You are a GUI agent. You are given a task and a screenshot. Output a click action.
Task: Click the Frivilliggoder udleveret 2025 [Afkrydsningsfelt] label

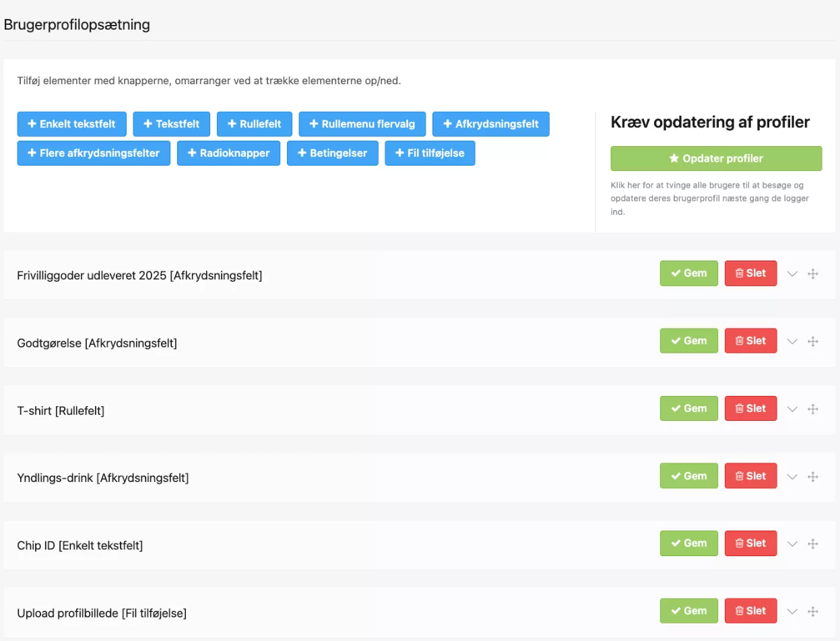point(139,275)
